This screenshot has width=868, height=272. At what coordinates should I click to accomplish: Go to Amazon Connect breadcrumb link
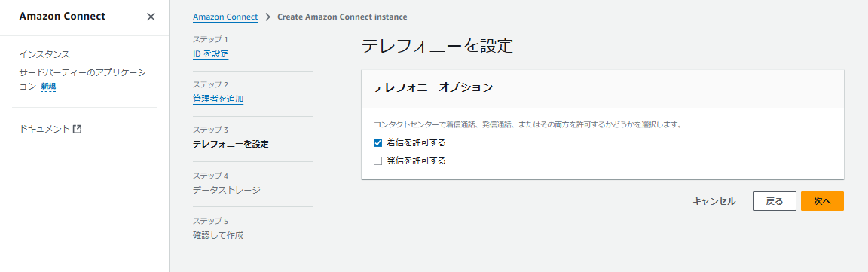point(225,17)
